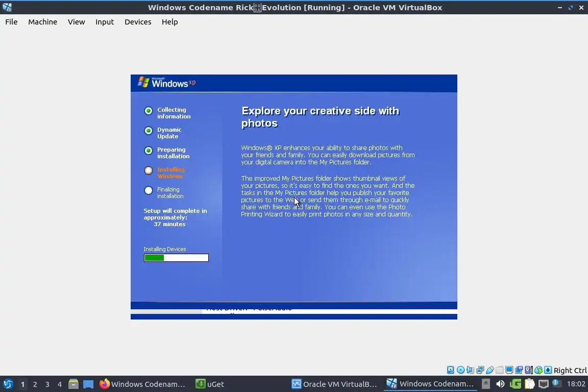Minimize the VirtualBox window
This screenshot has width=588, height=392.
[x=560, y=8]
